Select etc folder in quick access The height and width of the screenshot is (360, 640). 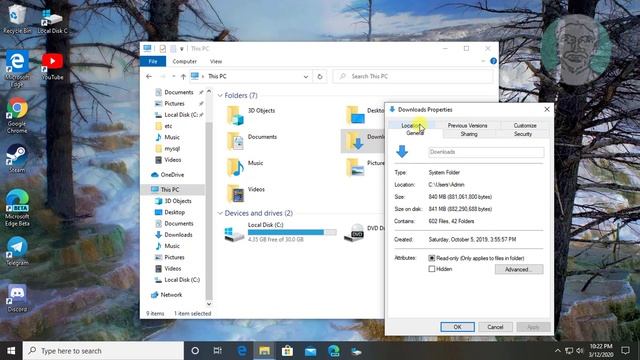[x=168, y=126]
